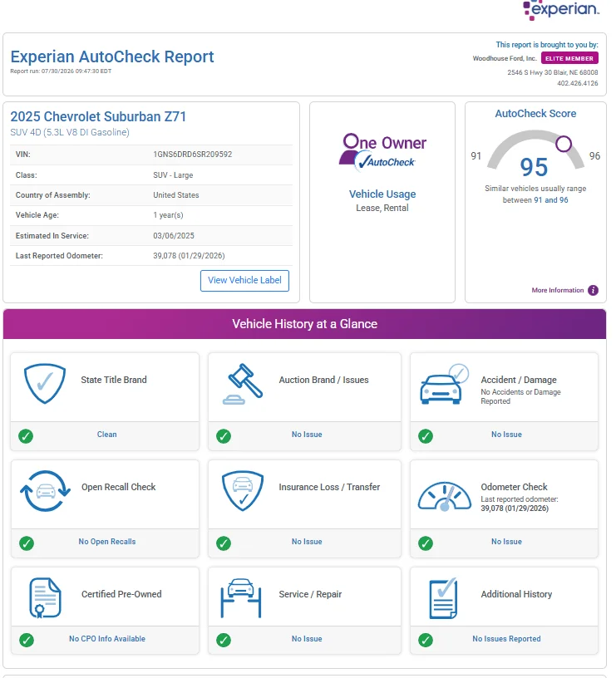Click green checkmark beside Clean status
The width and height of the screenshot is (616, 678).
coord(26,436)
